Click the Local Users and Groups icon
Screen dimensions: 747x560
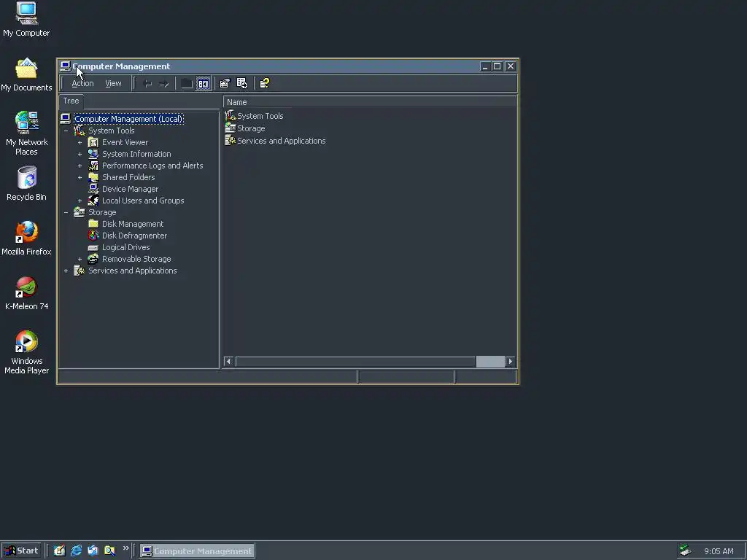93,201
